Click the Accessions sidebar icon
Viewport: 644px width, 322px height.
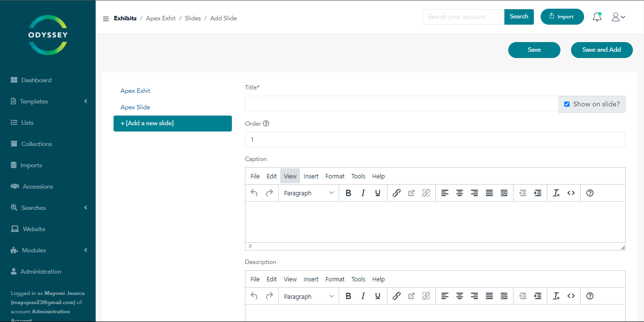(x=14, y=187)
